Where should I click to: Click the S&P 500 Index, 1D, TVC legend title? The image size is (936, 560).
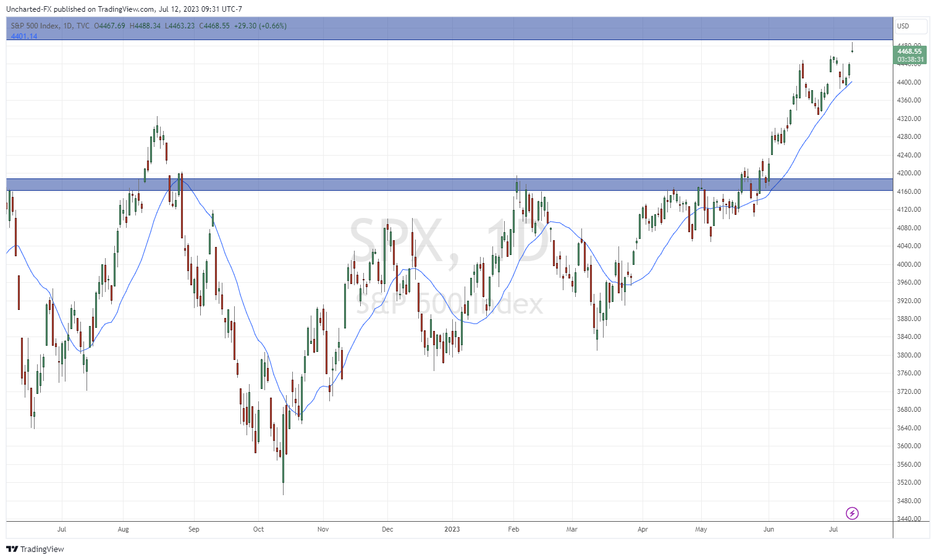coord(50,26)
